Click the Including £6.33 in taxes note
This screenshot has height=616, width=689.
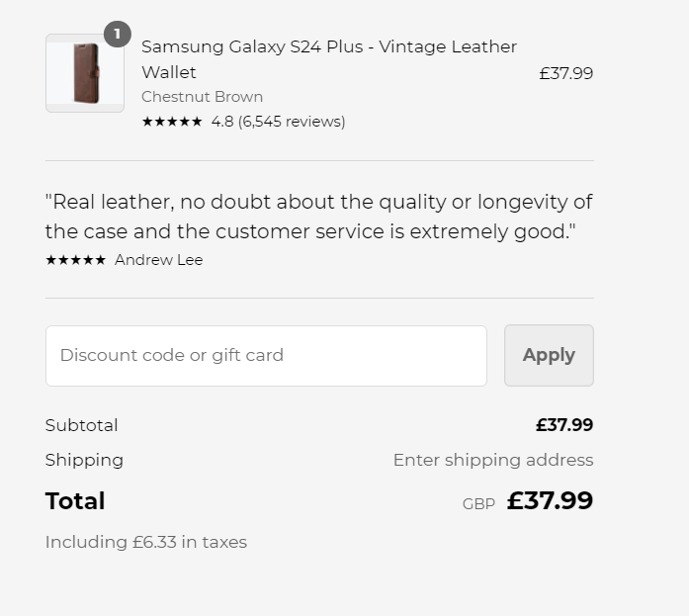coord(146,542)
